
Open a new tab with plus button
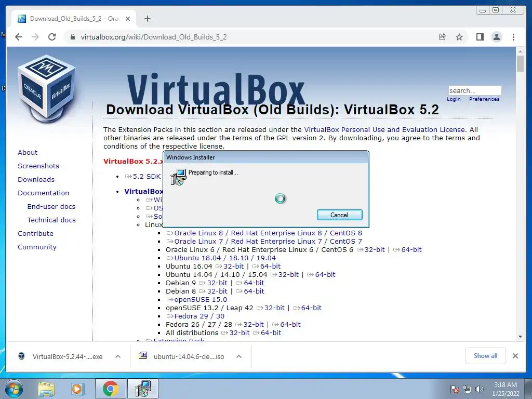147,19
